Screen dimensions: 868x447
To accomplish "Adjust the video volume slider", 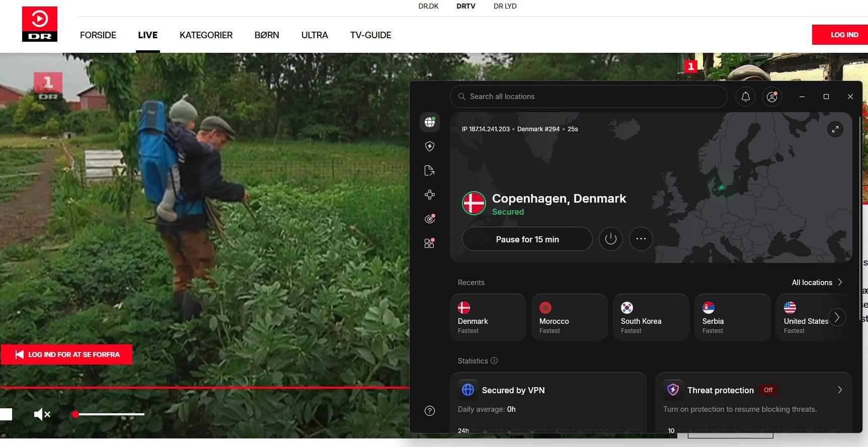I will pyautogui.click(x=110, y=414).
